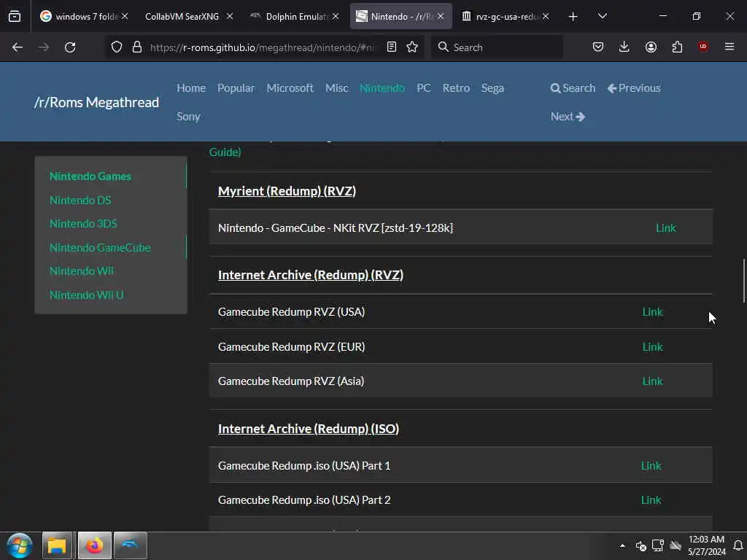Viewport: 747px width, 560px height.
Task: Open the PC menu item
Action: point(424,88)
